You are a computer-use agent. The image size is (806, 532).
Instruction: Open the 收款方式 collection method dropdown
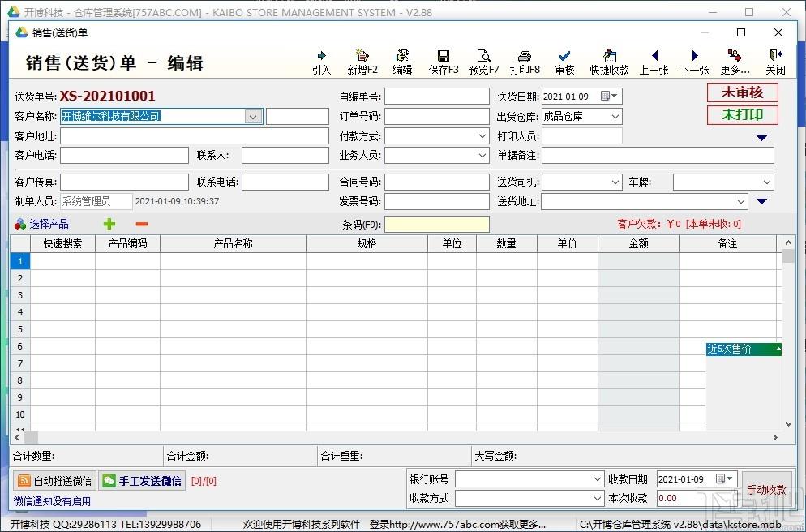597,498
